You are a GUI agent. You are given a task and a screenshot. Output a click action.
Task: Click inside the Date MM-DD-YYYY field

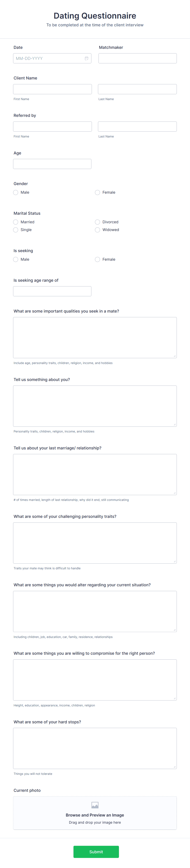click(x=47, y=58)
